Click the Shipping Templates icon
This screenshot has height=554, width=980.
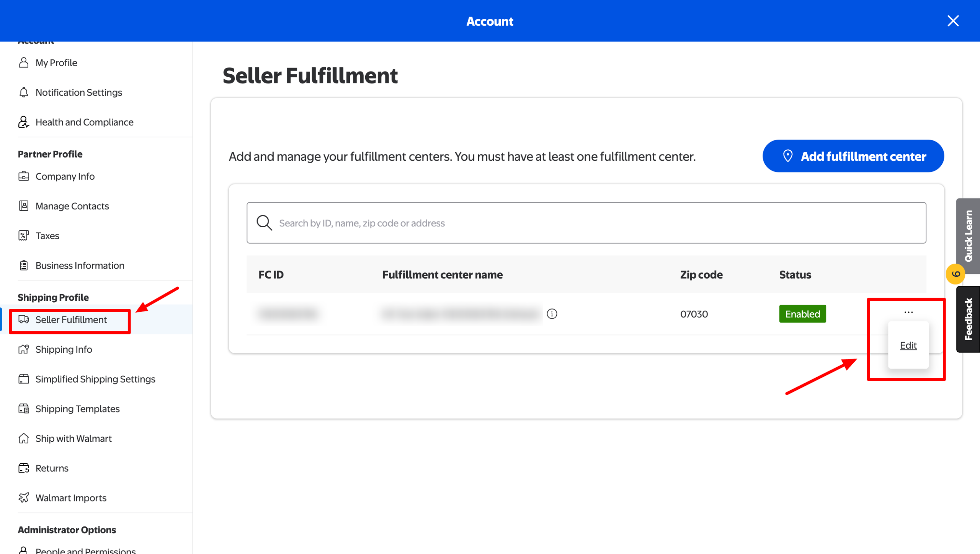coord(24,409)
